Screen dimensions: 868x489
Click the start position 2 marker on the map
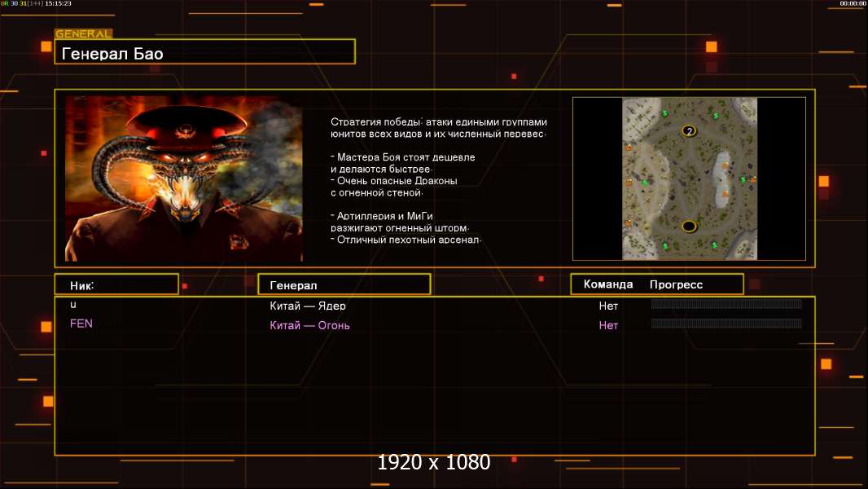pyautogui.click(x=690, y=131)
